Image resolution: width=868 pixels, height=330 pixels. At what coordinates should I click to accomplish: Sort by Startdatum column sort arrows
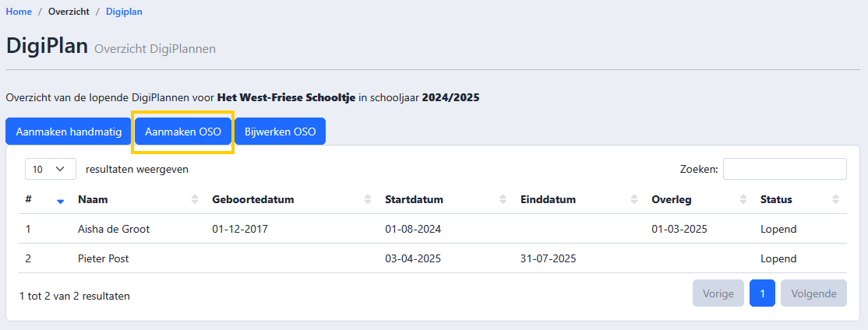click(503, 200)
